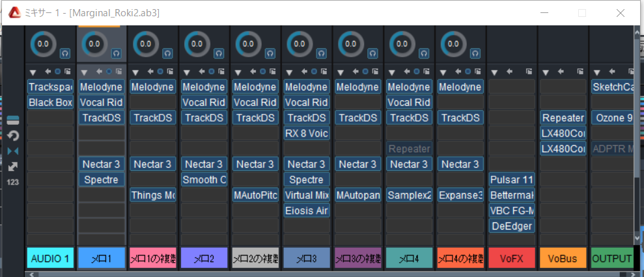Click the pan knob on AUDIO 1 strip
The image size is (644, 277).
point(42,44)
